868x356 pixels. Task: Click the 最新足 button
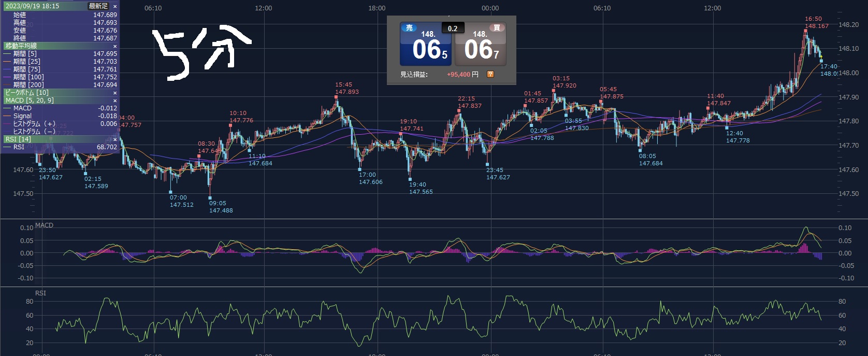98,6
